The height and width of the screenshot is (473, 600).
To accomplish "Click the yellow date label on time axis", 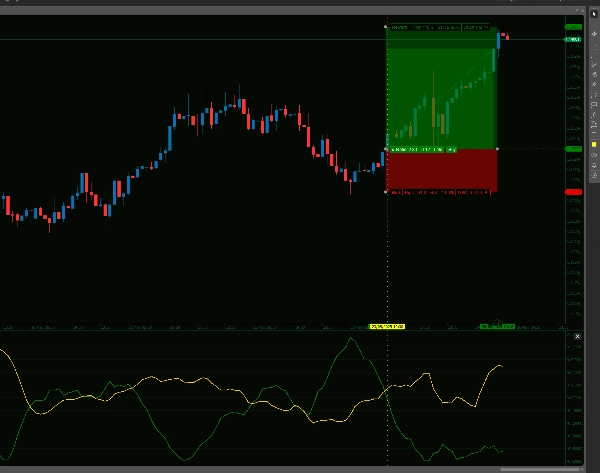I will pos(387,326).
